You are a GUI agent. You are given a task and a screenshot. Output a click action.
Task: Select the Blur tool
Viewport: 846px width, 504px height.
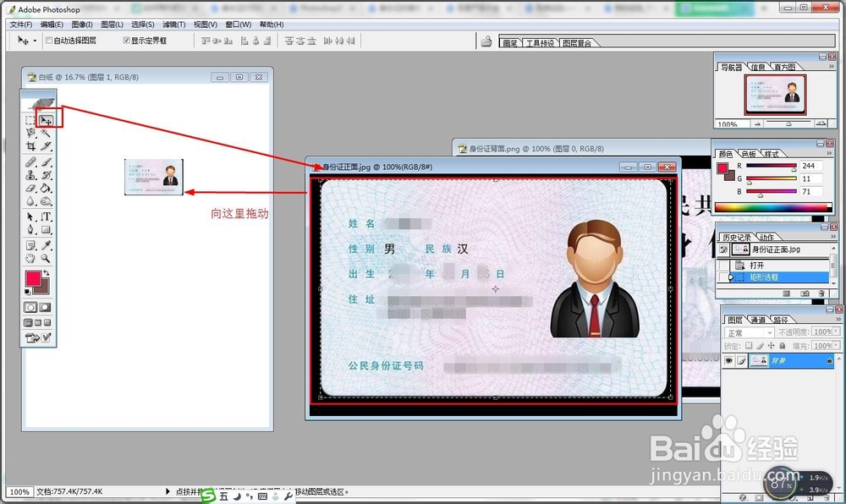tap(30, 201)
